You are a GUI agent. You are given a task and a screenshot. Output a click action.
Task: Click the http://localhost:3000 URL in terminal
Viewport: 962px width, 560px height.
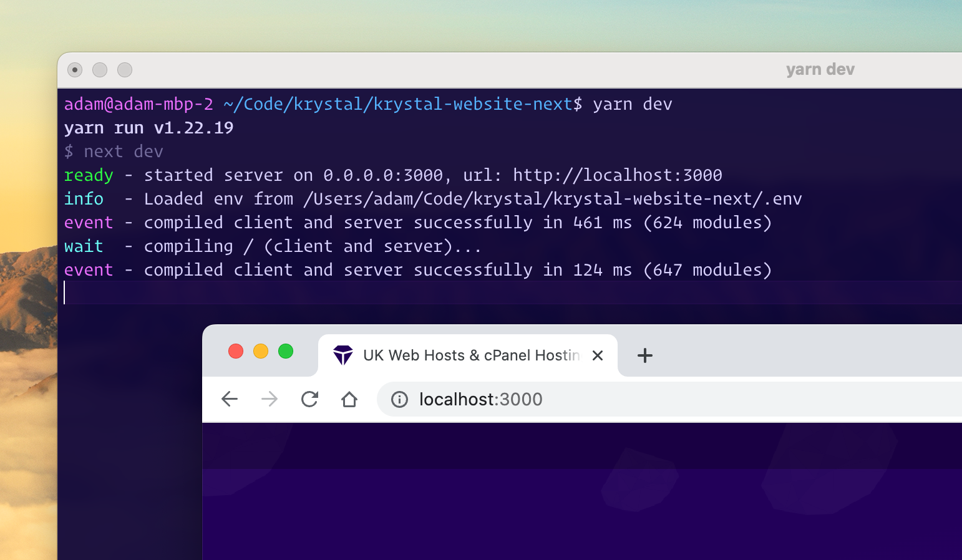618,175
